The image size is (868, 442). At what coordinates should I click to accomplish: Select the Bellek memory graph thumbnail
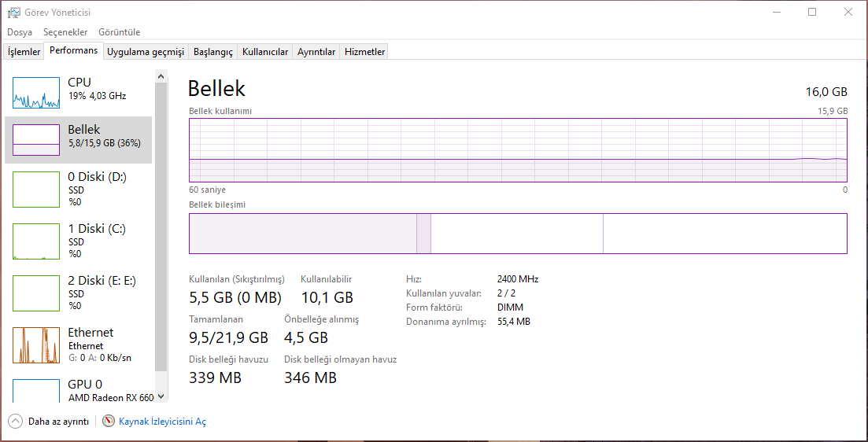pyautogui.click(x=36, y=140)
